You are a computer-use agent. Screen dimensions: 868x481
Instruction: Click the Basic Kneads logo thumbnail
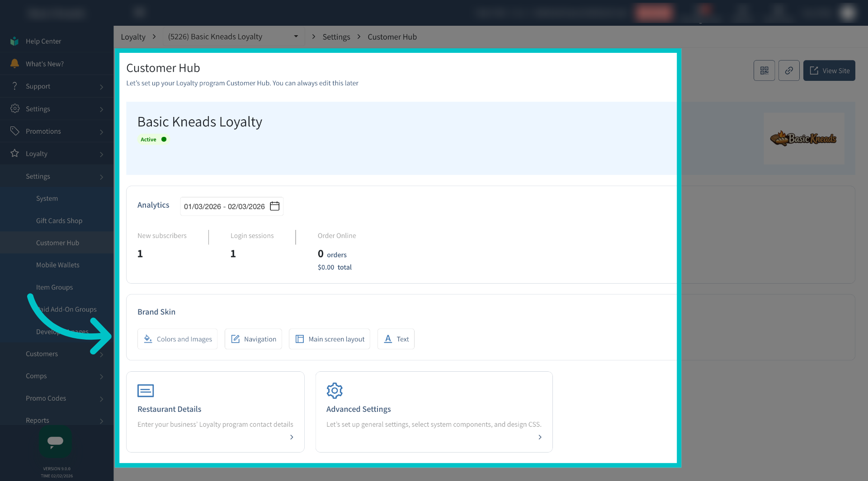pos(804,138)
